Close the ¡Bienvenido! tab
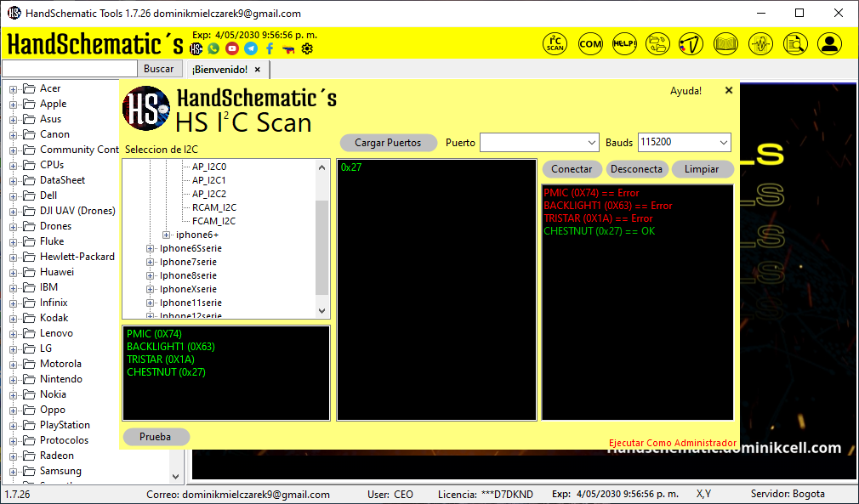 point(258,70)
